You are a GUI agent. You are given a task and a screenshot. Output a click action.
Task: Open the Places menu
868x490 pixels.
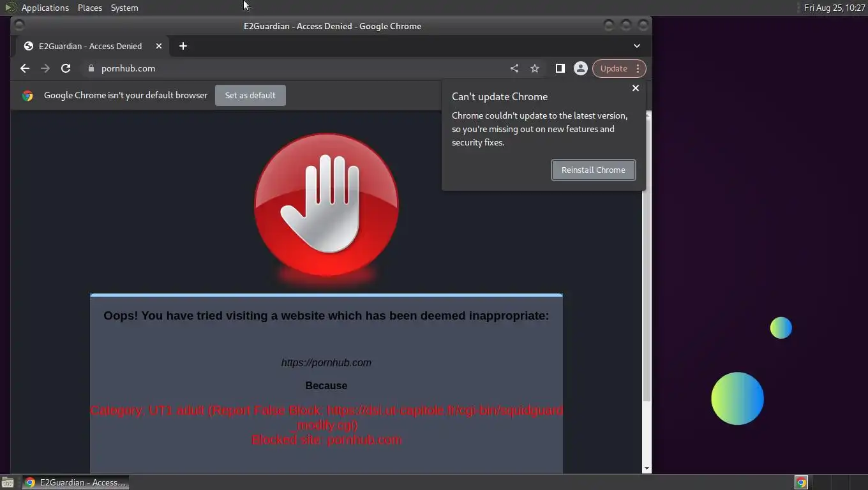point(90,8)
